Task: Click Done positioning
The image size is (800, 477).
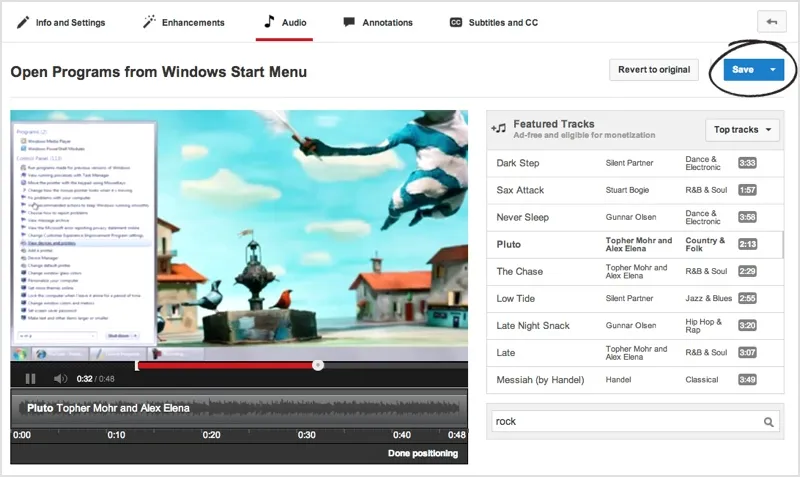Action: (x=422, y=453)
